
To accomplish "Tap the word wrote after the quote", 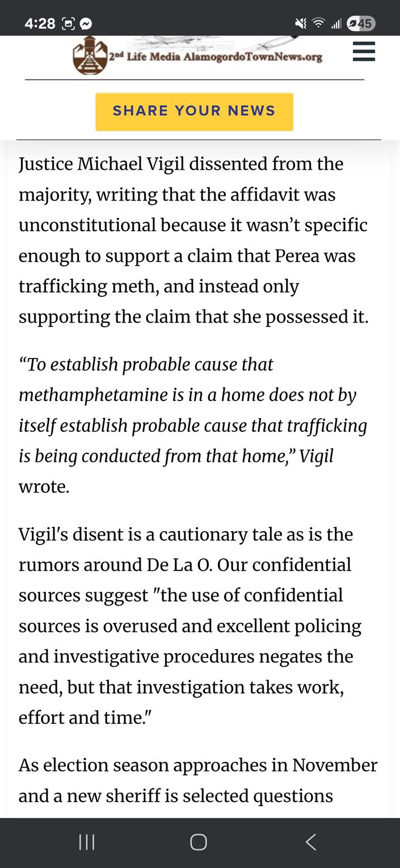I will click(x=44, y=487).
